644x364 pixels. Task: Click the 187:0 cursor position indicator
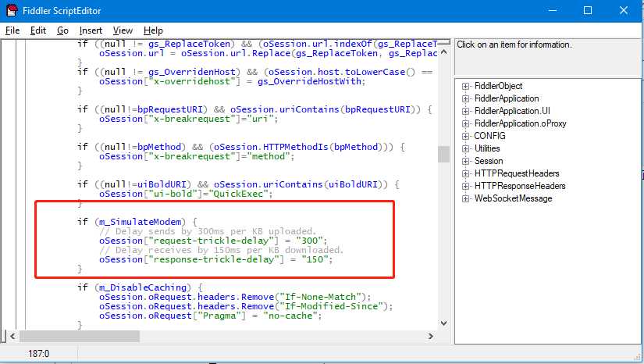click(x=38, y=354)
